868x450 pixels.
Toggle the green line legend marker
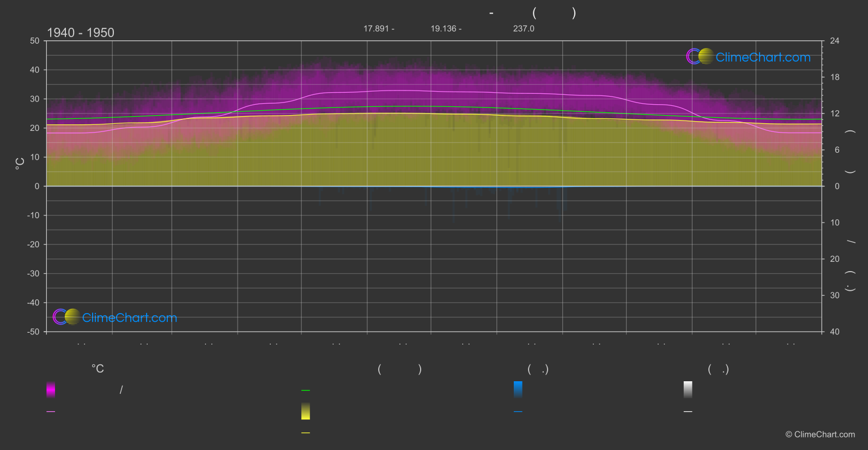306,391
